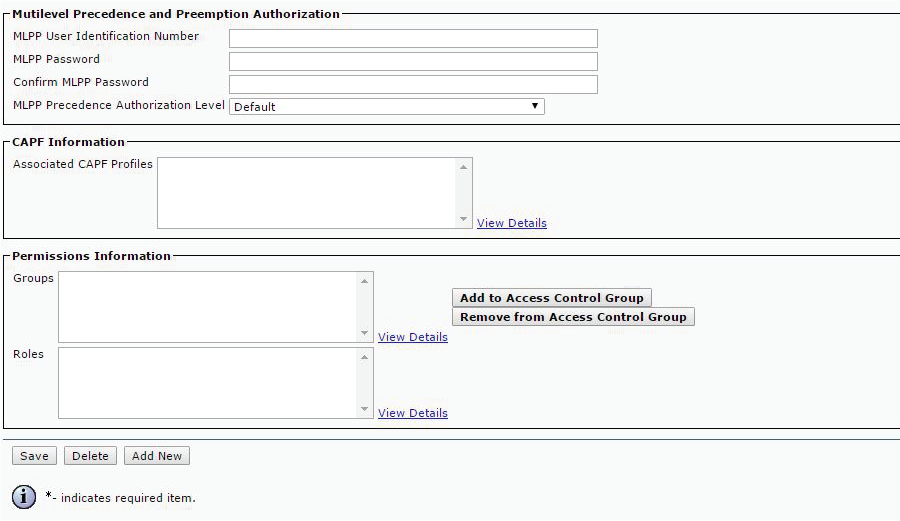The height and width of the screenshot is (521, 900).
Task: Open View Details for CAPF Profiles
Action: pos(511,223)
